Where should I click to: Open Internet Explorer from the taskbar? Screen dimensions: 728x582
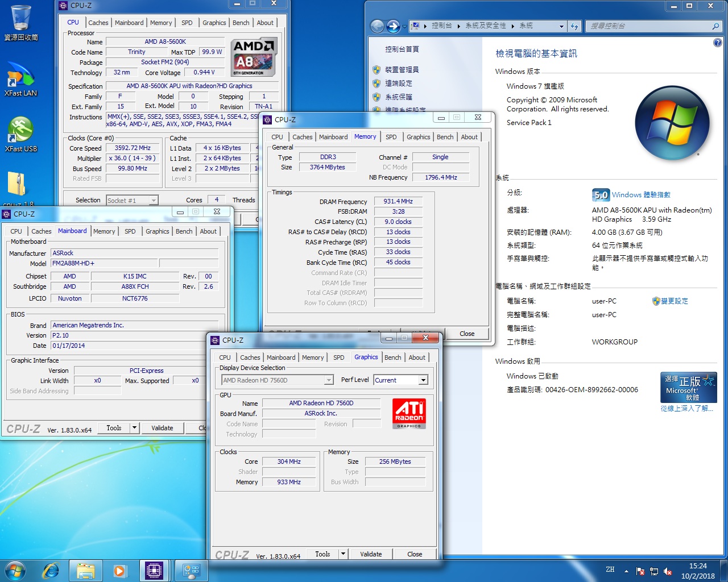coord(51,570)
